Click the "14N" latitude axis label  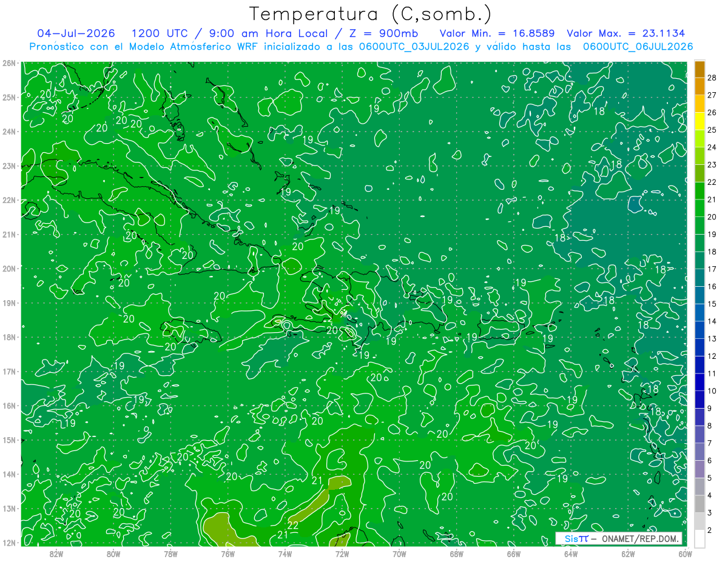[x=8, y=474]
